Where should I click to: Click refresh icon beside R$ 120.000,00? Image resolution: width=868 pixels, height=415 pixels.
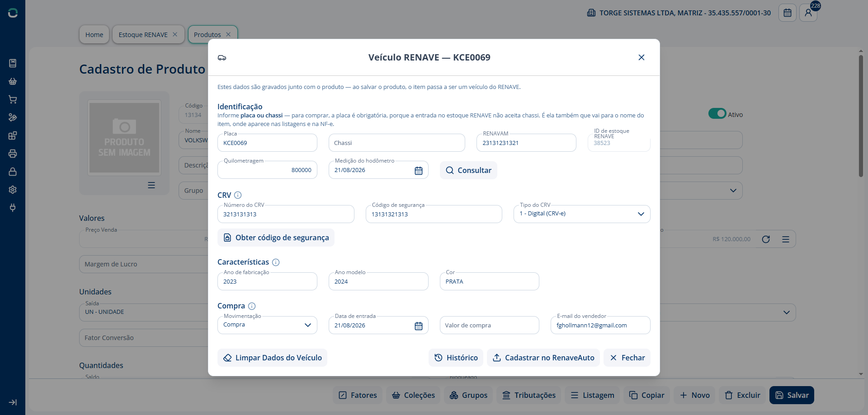tap(766, 239)
